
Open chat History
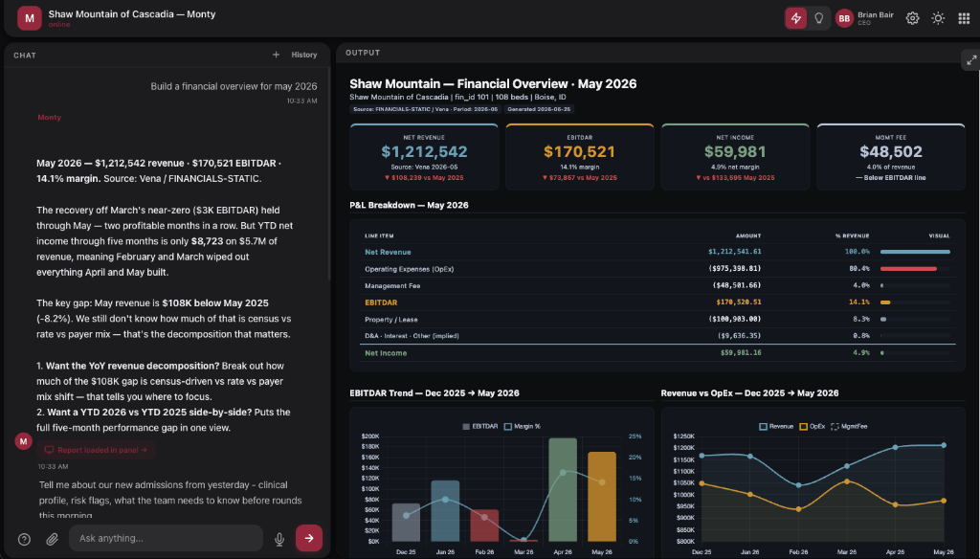click(x=303, y=55)
